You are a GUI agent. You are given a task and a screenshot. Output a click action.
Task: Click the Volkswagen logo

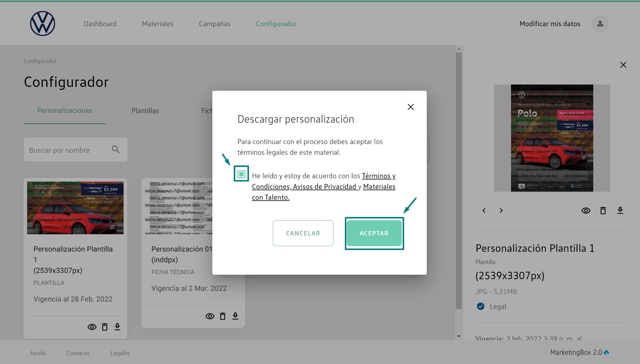coord(43,24)
